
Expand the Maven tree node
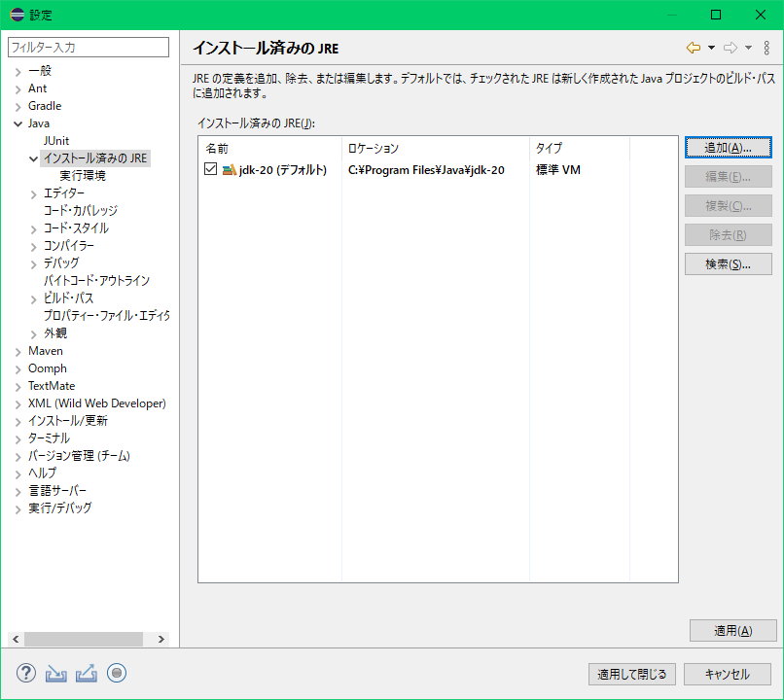coord(18,352)
